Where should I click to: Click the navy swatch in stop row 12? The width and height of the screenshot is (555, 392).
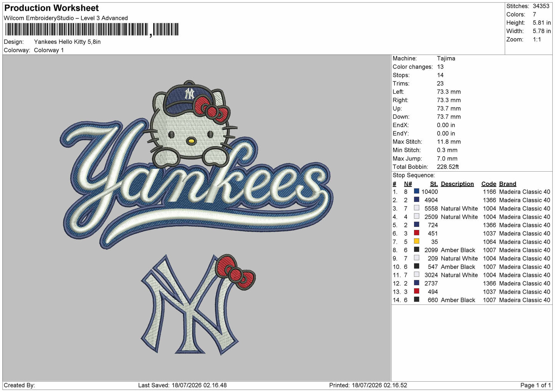[x=416, y=283]
